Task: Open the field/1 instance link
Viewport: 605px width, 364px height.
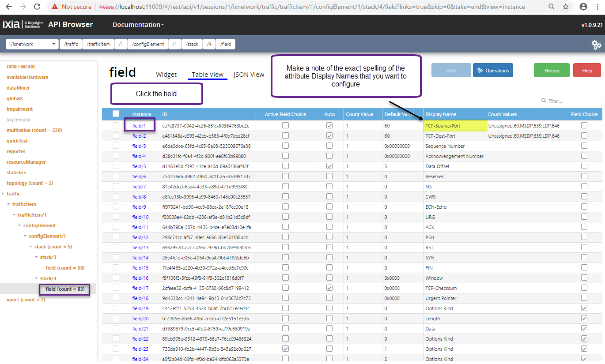Action: (x=139, y=126)
